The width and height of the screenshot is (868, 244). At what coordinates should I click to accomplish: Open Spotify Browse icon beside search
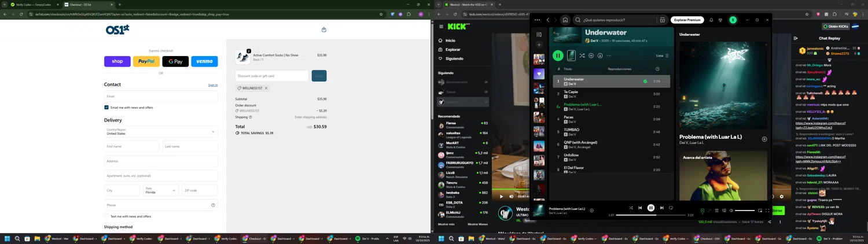(x=663, y=20)
